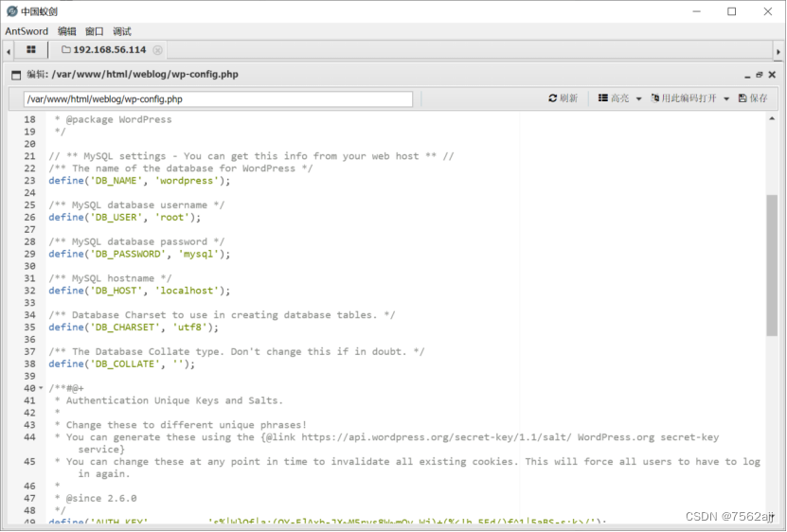This screenshot has width=787, height=532.
Task: Click 用此编码打开 encoding button
Action: (x=684, y=98)
